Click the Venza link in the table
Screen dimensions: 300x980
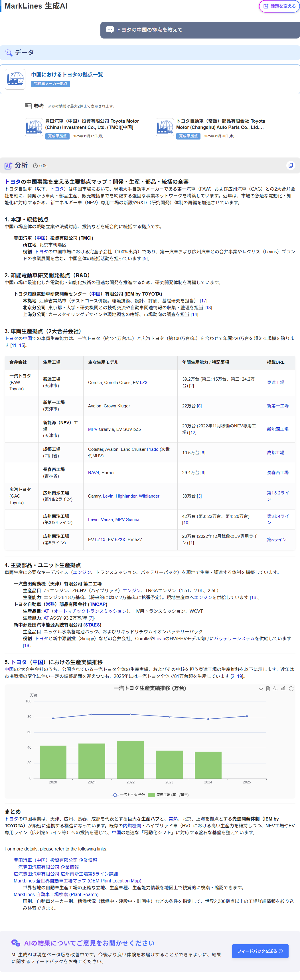(x=106, y=519)
